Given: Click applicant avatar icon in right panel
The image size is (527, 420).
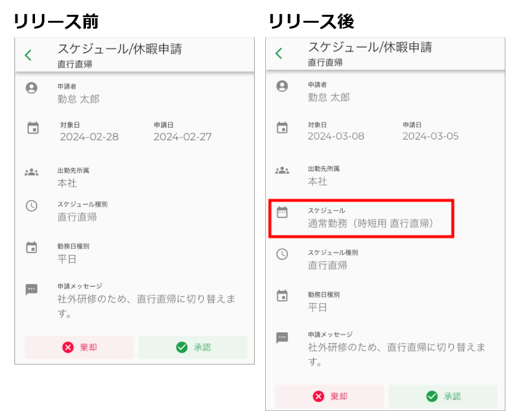Looking at the screenshot, I should coord(282,86).
